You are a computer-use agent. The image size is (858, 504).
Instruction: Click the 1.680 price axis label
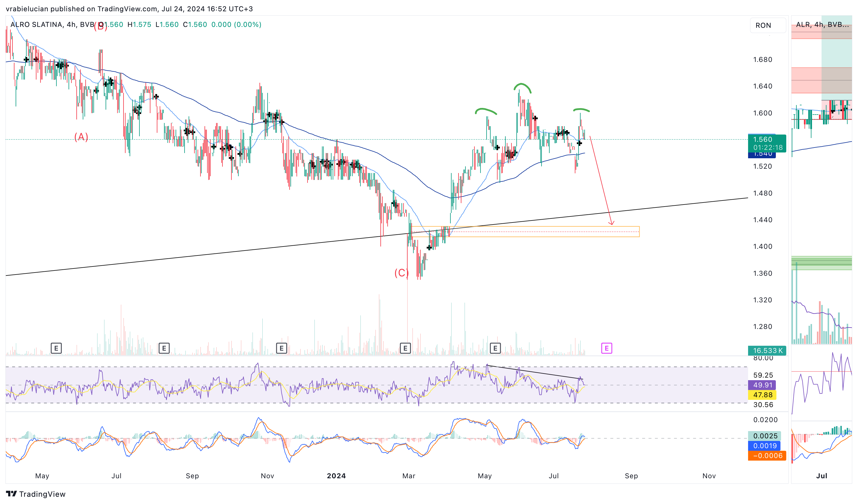coord(763,60)
